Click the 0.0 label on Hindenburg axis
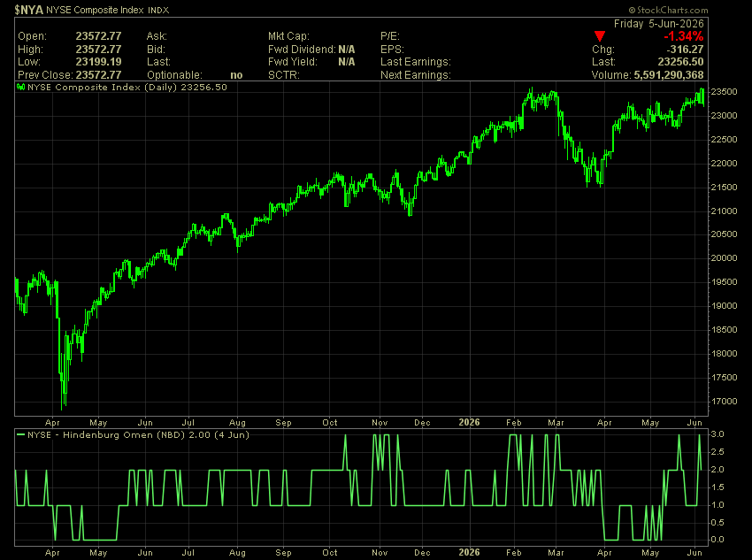The image size is (752, 560). point(717,540)
